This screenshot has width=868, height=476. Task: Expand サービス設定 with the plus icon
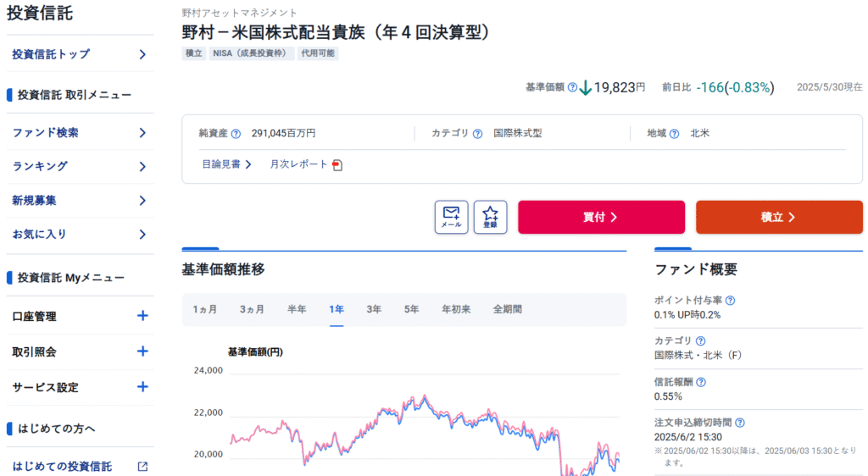click(142, 386)
